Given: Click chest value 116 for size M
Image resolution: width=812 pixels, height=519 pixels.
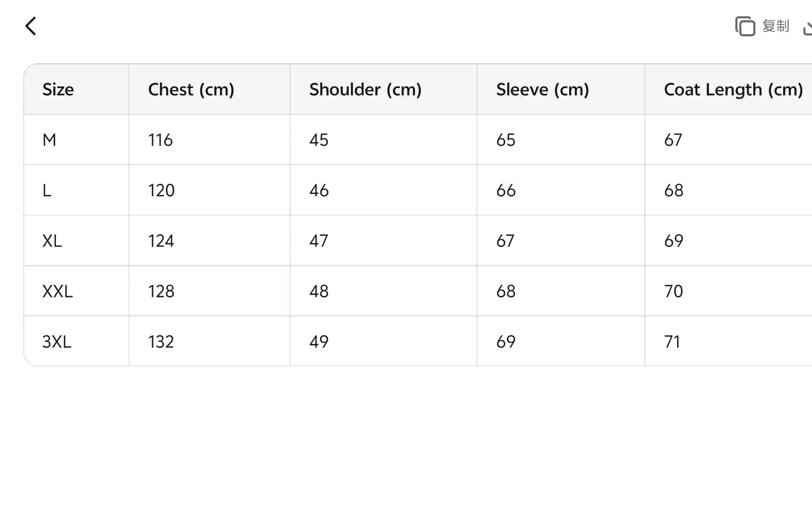Looking at the screenshot, I should [160, 140].
